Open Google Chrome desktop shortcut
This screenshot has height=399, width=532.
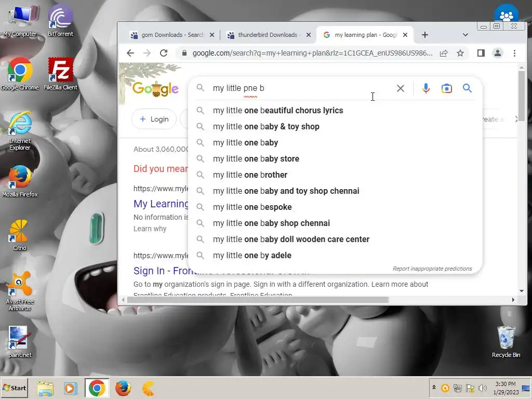click(20, 74)
